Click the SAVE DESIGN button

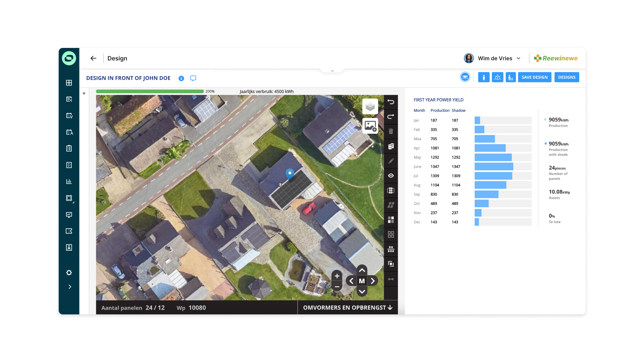pos(534,77)
